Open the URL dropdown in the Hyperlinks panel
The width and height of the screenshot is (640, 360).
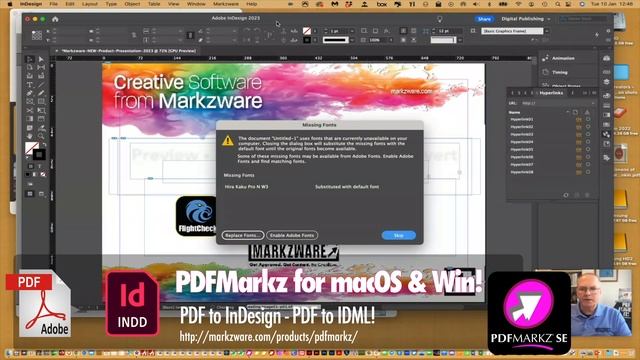click(x=593, y=103)
